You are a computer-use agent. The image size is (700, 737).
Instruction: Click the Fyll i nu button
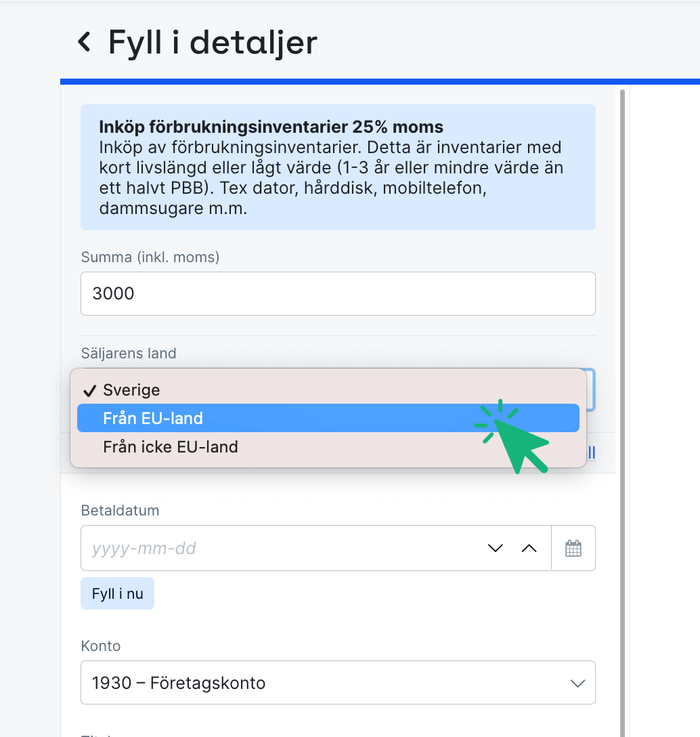(117, 593)
